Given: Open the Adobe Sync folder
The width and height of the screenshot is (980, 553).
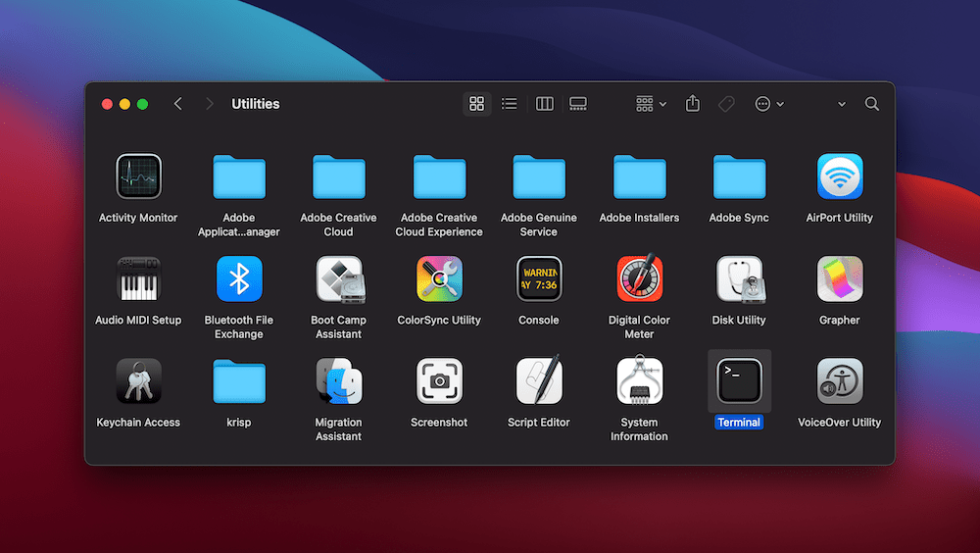Looking at the screenshot, I should tap(739, 177).
